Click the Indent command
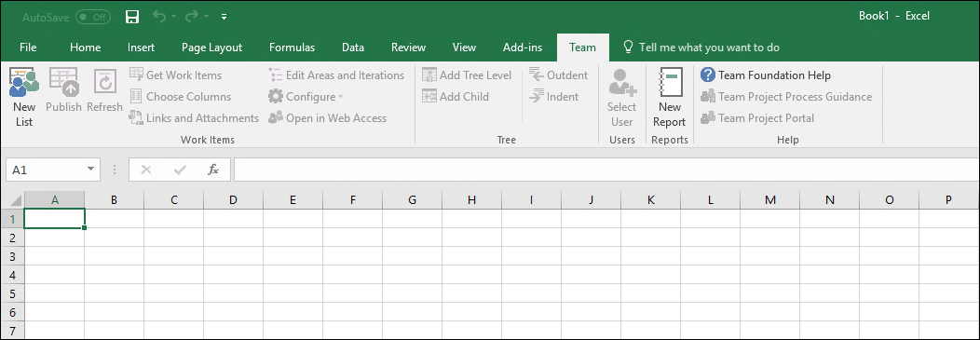This screenshot has height=340, width=980. (x=553, y=96)
